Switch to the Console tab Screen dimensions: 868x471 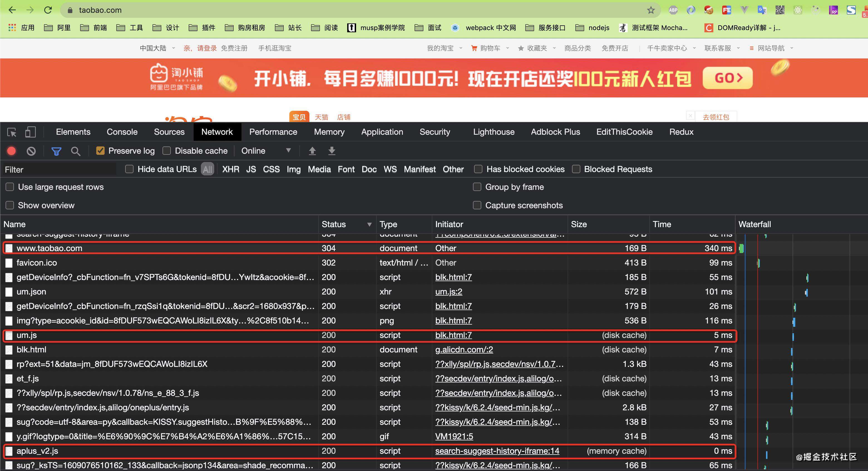pyautogui.click(x=122, y=132)
